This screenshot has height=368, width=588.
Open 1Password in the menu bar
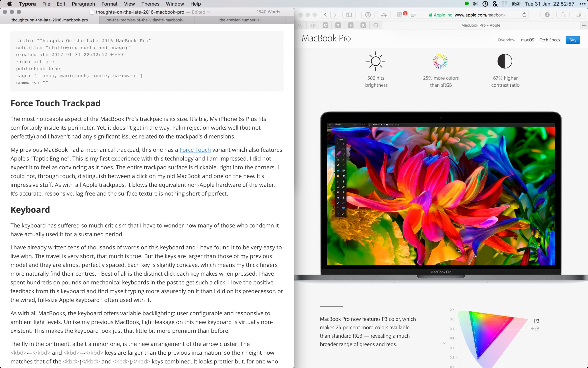click(485, 4)
